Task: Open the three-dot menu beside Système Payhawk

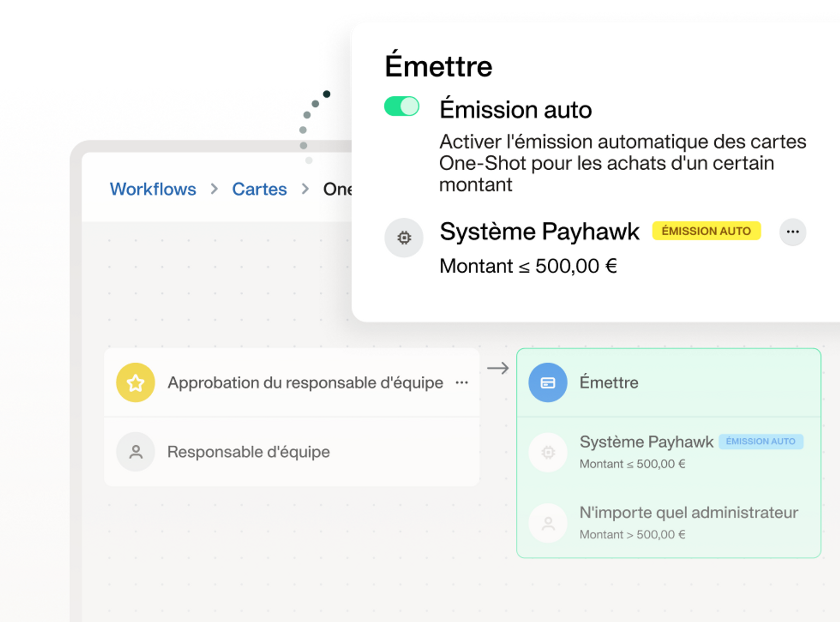Action: [793, 232]
